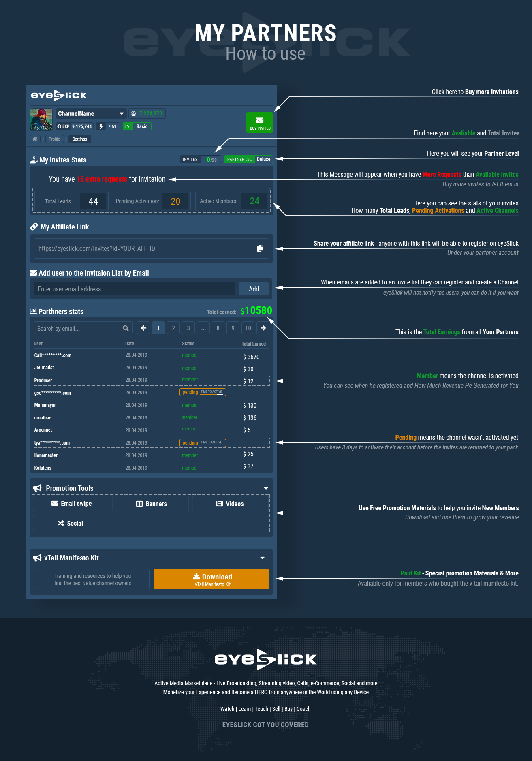532x761 pixels.
Task: Click the affiliate link field
Action: (x=152, y=248)
